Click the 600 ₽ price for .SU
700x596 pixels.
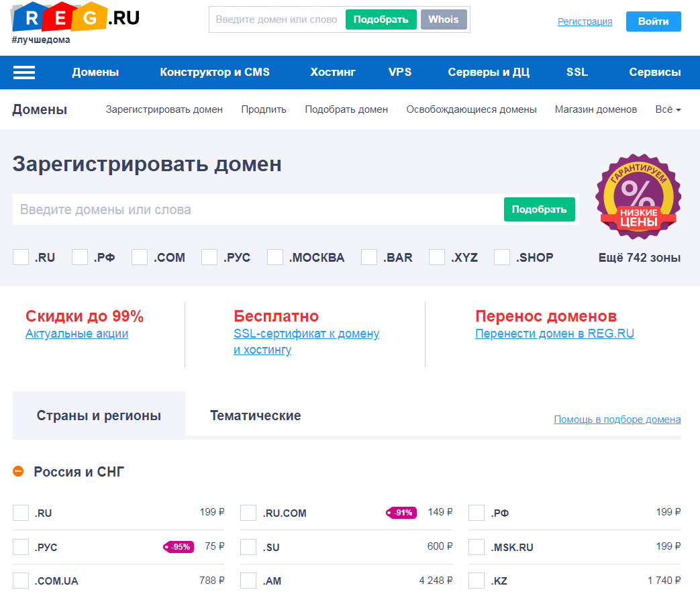tap(440, 546)
